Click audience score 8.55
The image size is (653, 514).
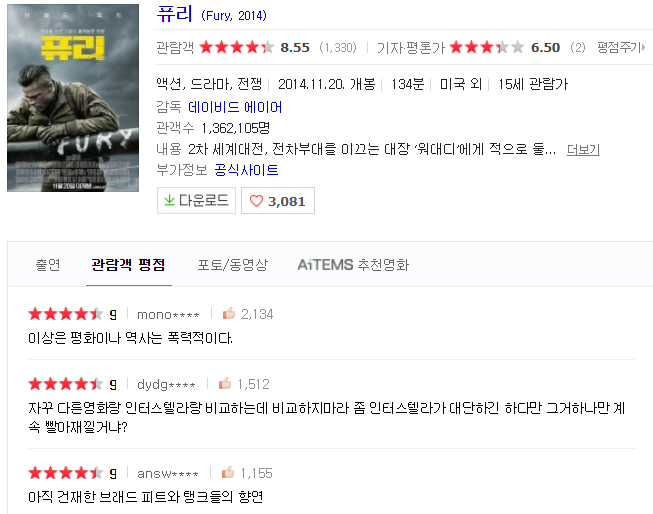pos(295,48)
